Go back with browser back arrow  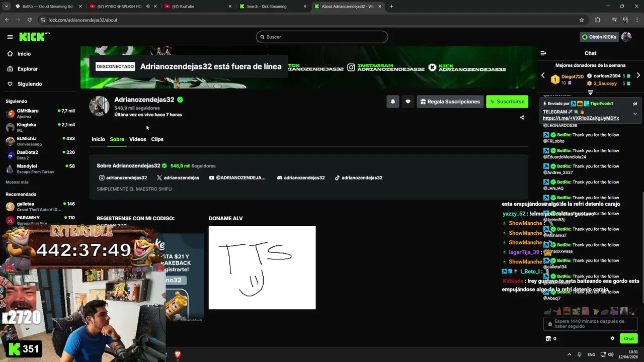[7, 20]
